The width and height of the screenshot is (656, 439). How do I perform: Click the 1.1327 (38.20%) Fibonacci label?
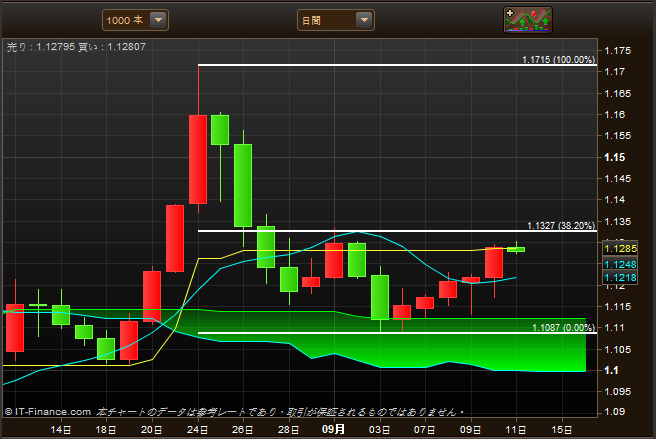[x=561, y=226]
